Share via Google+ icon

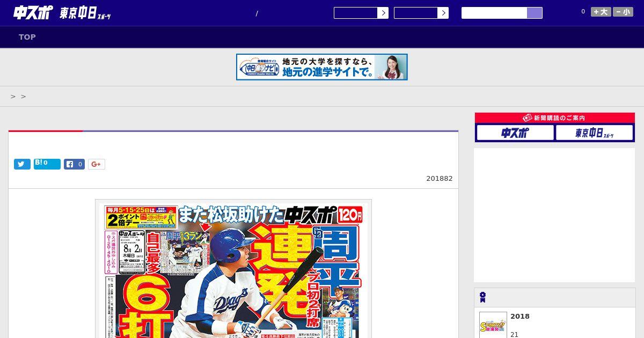97,164
